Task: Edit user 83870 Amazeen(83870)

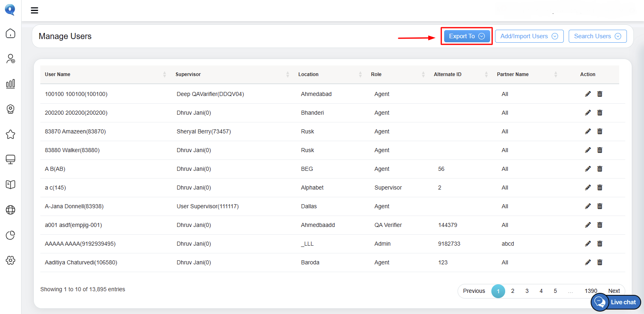Action: tap(588, 131)
